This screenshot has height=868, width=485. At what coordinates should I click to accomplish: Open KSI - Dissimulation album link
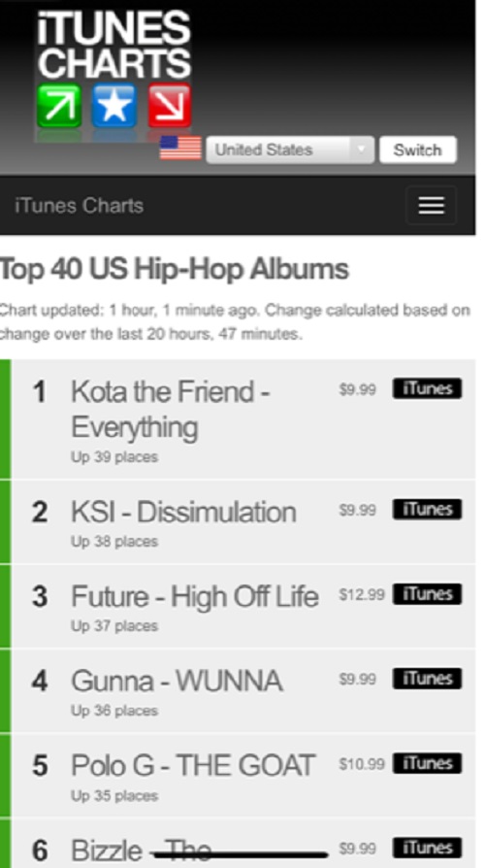183,512
